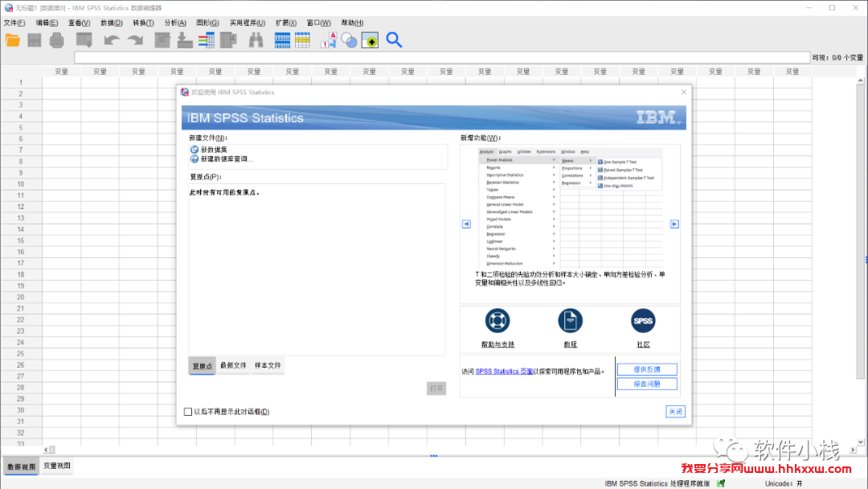
Task: Open the 窗口(W) menu
Action: click(x=319, y=23)
